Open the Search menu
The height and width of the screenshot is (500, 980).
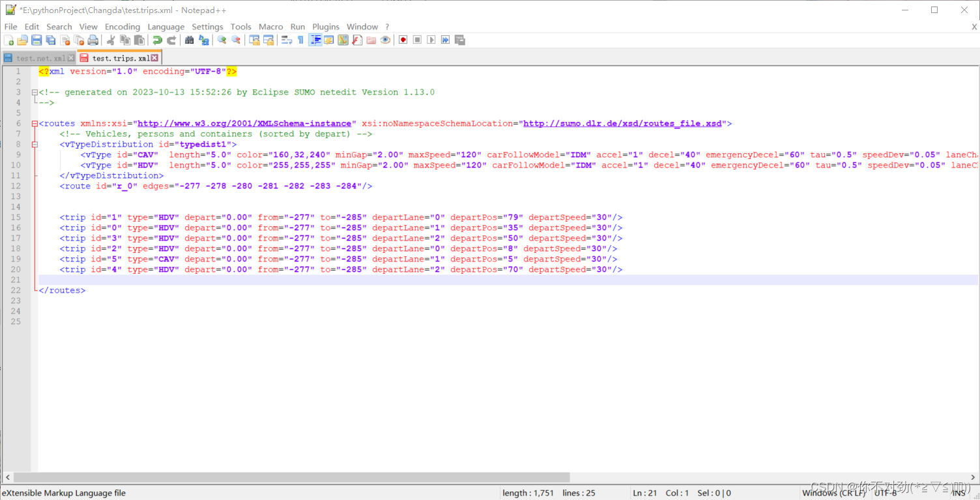pyautogui.click(x=59, y=27)
